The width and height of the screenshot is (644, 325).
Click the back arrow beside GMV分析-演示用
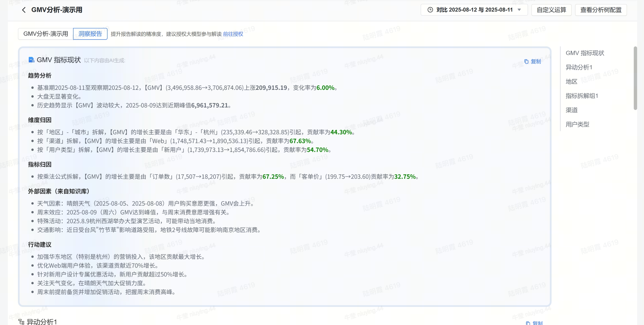click(x=24, y=10)
